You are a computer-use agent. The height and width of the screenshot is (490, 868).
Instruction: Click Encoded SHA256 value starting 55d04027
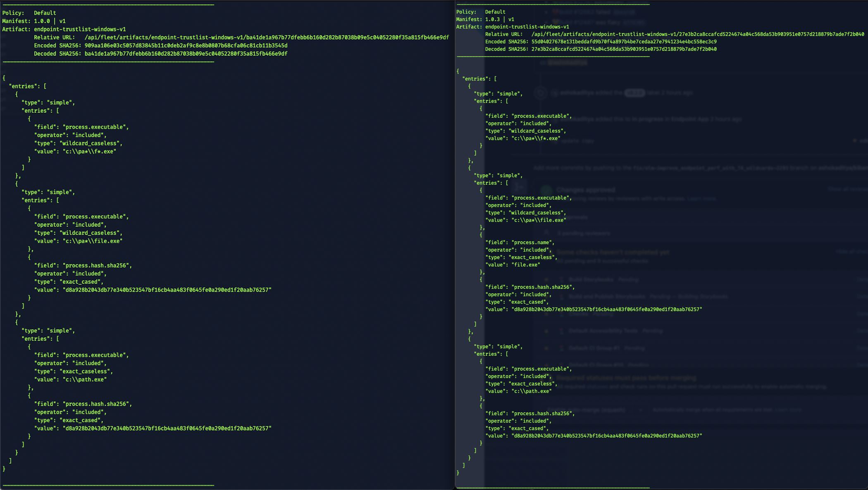pyautogui.click(x=624, y=42)
